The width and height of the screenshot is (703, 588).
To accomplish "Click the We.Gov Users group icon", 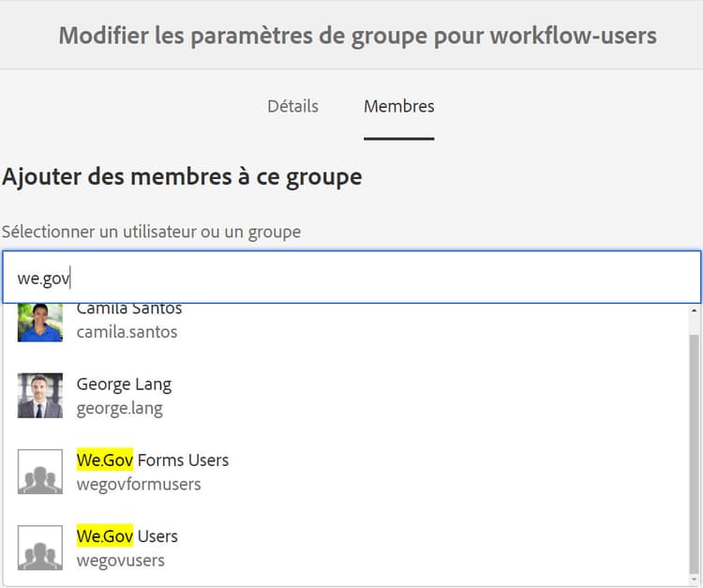I will [x=40, y=548].
